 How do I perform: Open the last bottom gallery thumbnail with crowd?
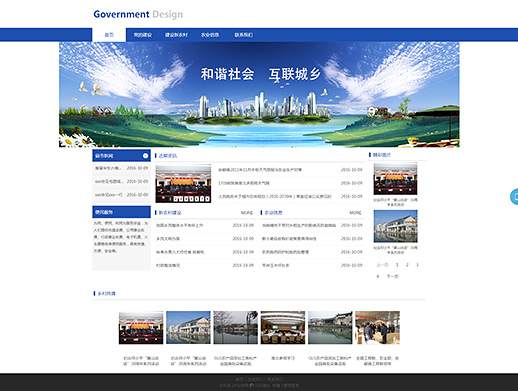pyautogui.click(x=377, y=327)
